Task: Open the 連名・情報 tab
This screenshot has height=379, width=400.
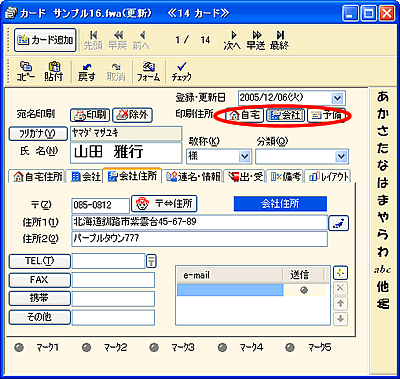Action: (x=193, y=176)
